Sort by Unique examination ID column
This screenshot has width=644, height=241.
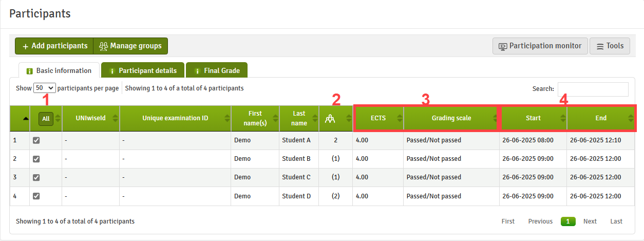(x=175, y=118)
